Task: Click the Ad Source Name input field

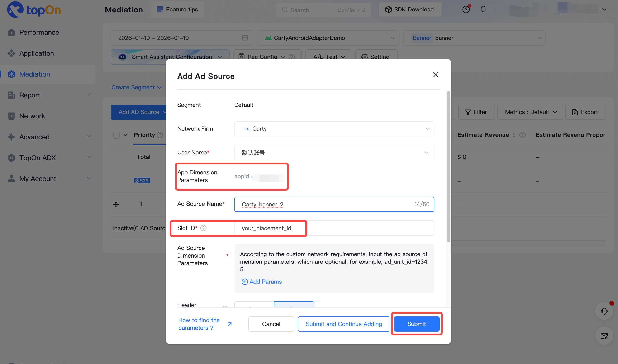Action: pyautogui.click(x=324, y=204)
